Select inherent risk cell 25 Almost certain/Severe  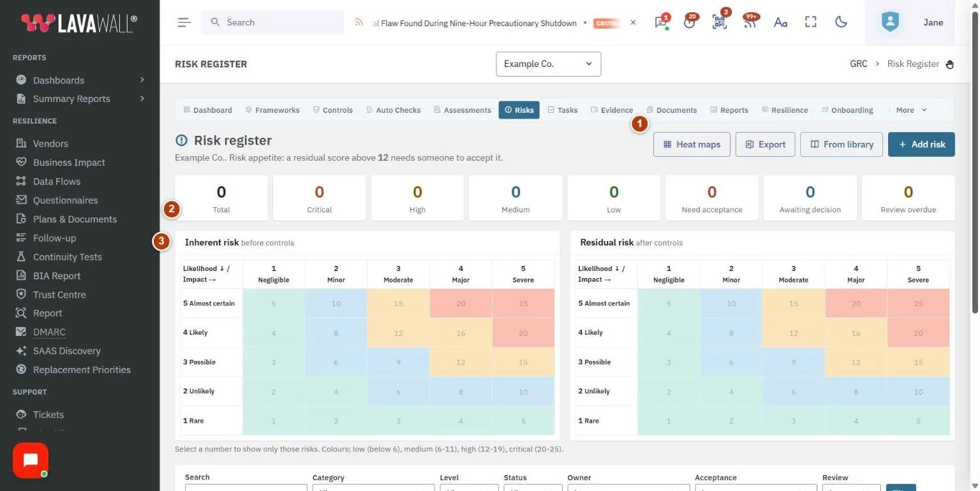click(523, 304)
